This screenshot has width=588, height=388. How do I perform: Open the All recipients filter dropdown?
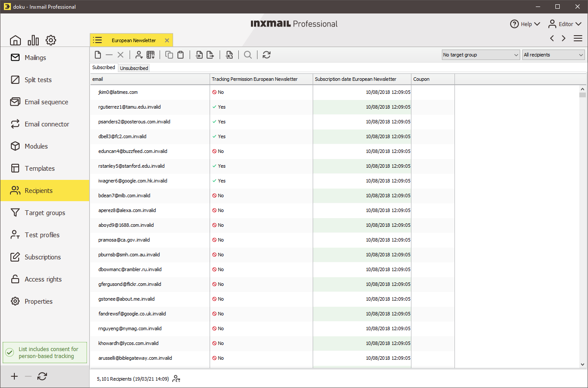tap(553, 55)
